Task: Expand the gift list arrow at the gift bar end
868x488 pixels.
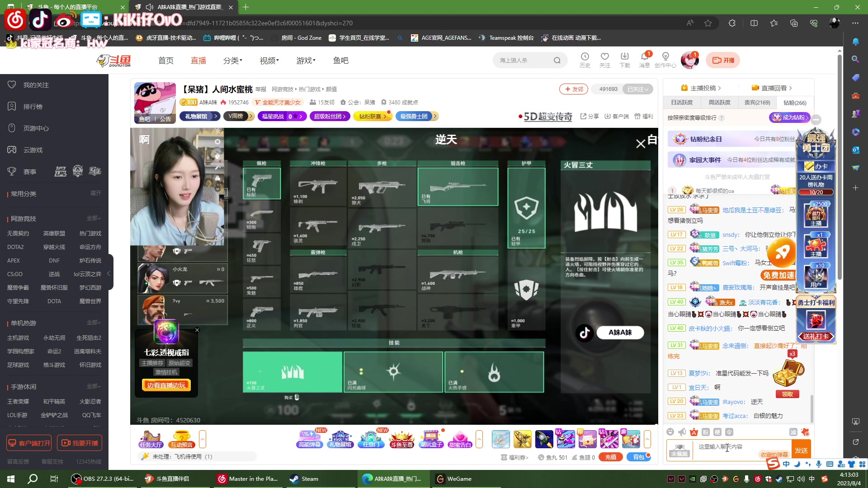Action: 647,439
